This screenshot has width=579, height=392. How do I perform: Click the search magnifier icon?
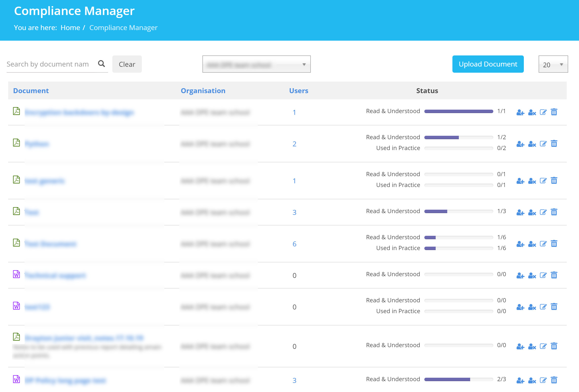[x=101, y=64]
